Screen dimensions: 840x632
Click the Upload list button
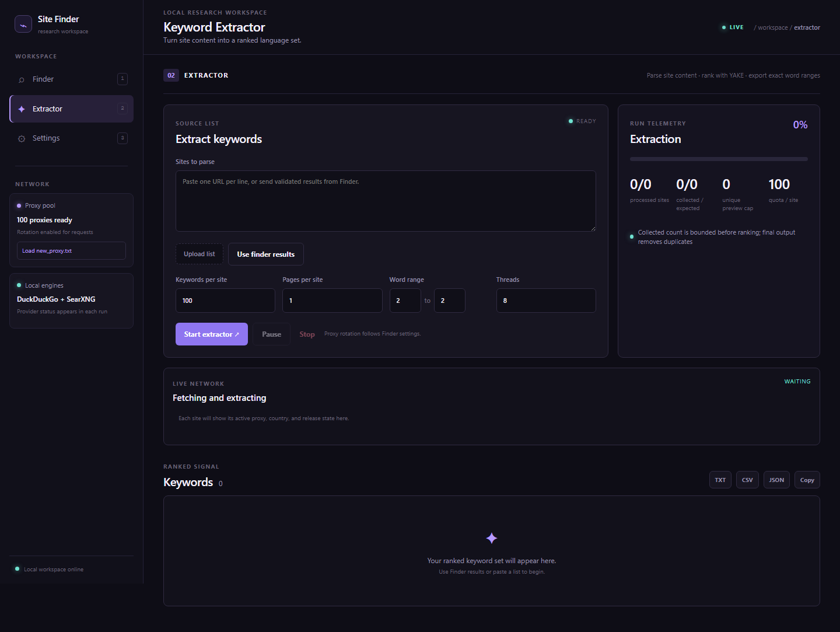pos(199,254)
